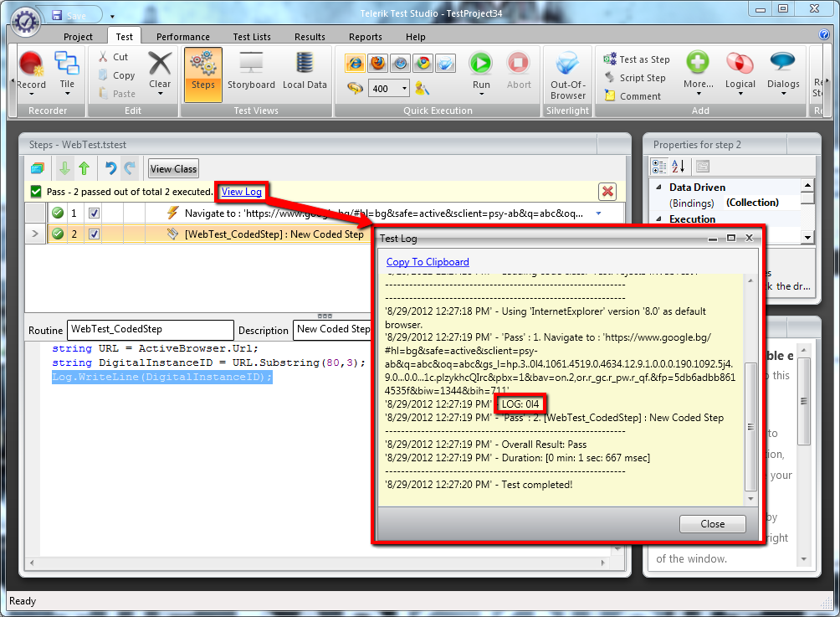The width and height of the screenshot is (840, 617).
Task: Click the Description field New Coded Step
Action: pyautogui.click(x=333, y=330)
